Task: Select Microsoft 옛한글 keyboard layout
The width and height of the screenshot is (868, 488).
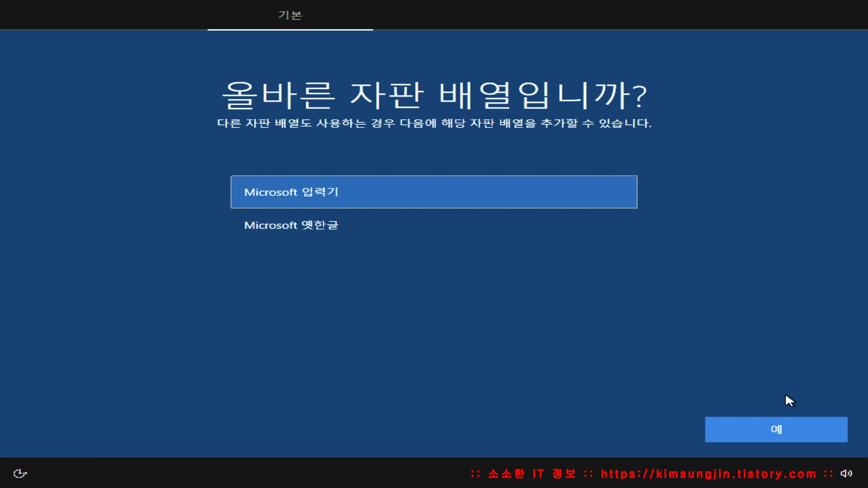Action: (291, 225)
